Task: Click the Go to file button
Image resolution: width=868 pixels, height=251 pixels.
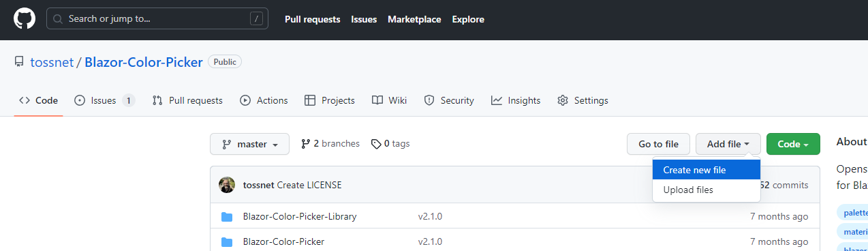Action: (x=658, y=144)
